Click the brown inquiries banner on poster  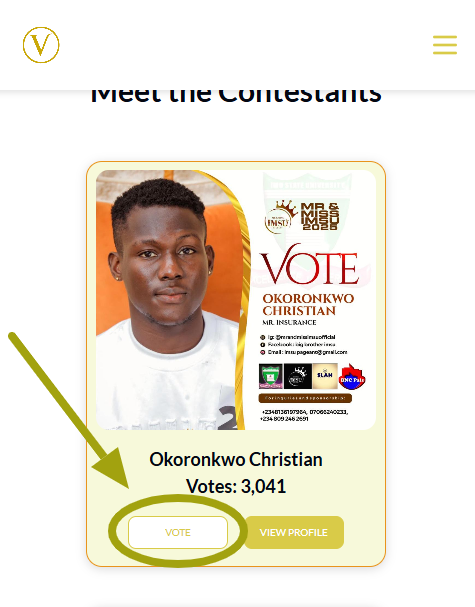[305, 398]
